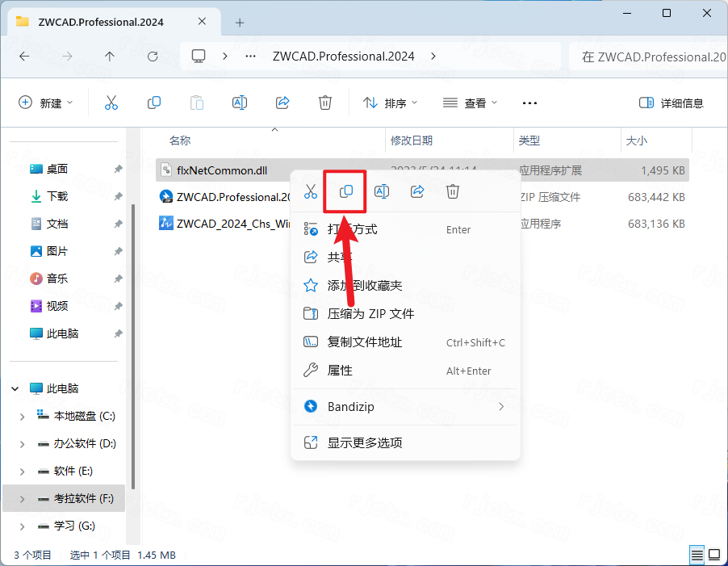Open the 查看 view dropdown

tap(471, 103)
